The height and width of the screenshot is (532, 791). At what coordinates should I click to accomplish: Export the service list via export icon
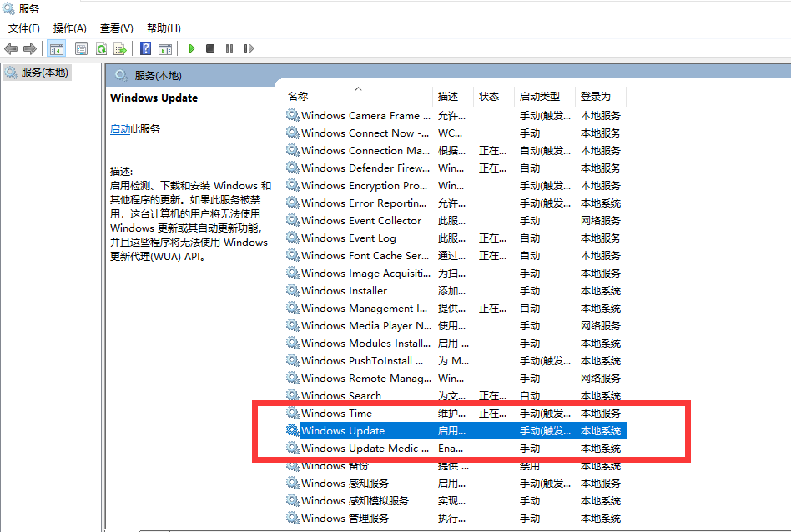tap(120, 48)
